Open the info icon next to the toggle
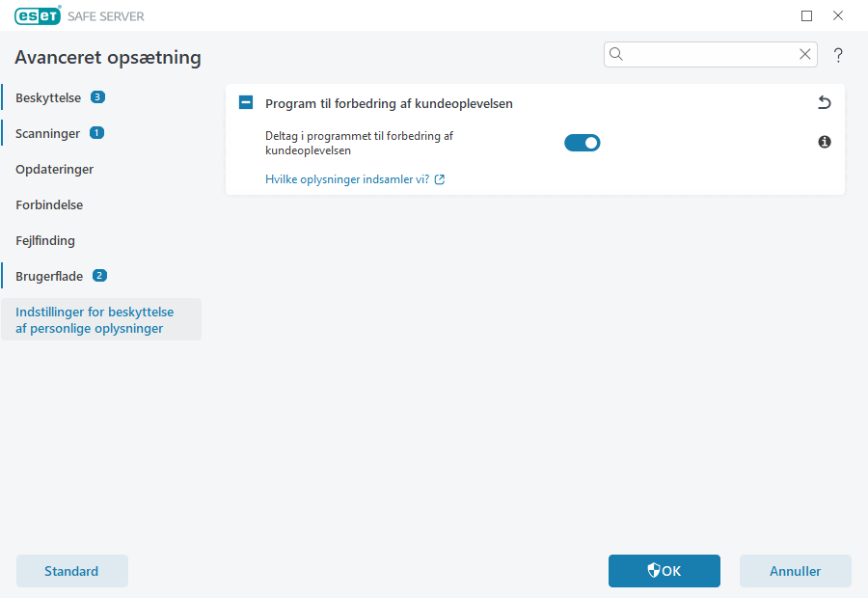The image size is (868, 598). click(825, 142)
